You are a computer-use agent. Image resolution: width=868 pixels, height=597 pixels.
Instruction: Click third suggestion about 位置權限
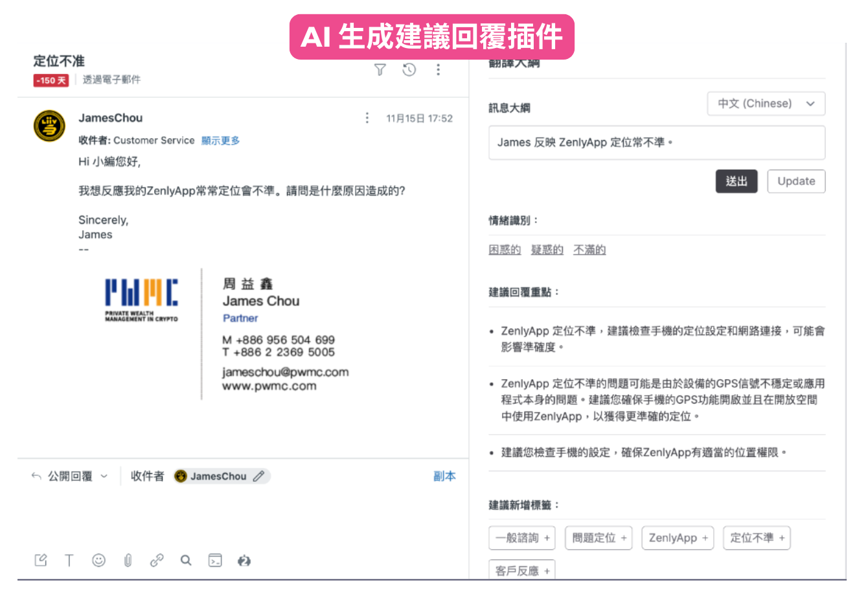pos(643,452)
